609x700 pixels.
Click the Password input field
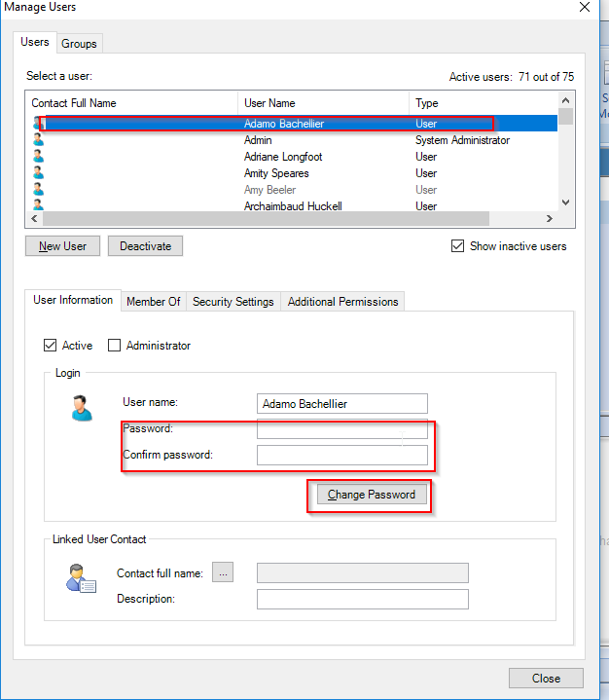click(342, 429)
